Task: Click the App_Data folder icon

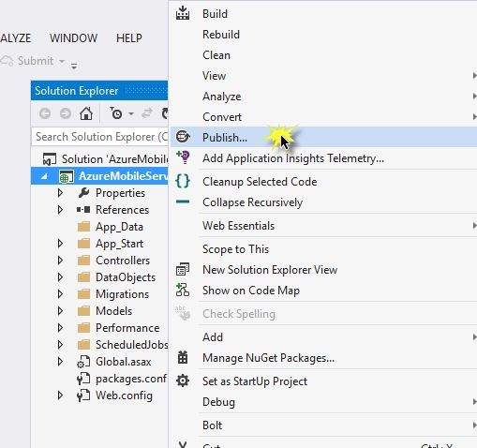Action: coord(83,227)
